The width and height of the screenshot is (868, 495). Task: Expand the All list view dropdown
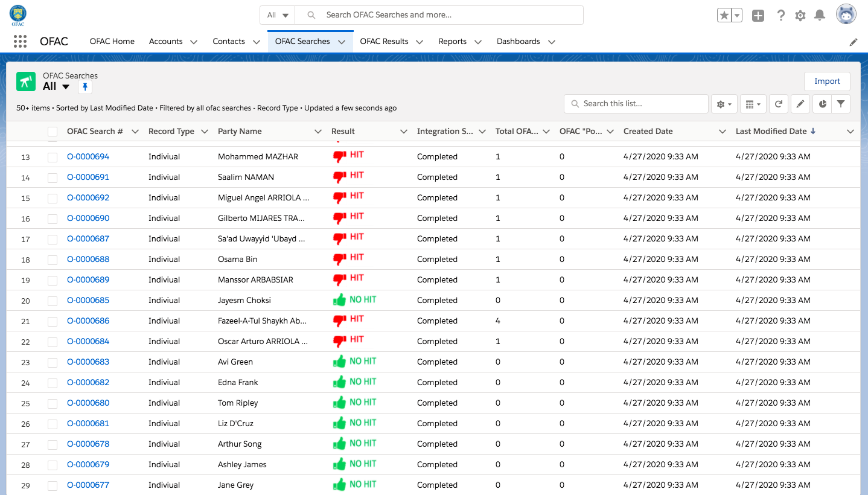[66, 87]
